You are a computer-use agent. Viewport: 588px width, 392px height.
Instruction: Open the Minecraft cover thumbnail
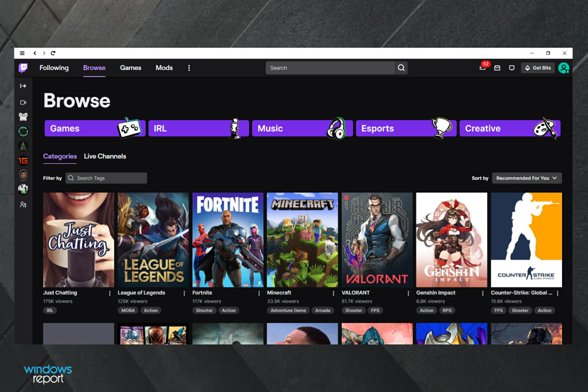coord(302,240)
